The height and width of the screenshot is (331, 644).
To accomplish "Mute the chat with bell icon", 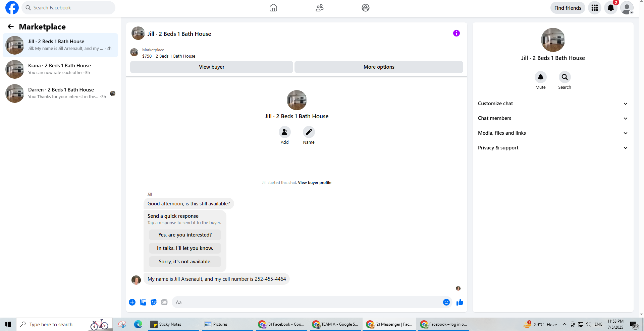I will click(x=541, y=77).
